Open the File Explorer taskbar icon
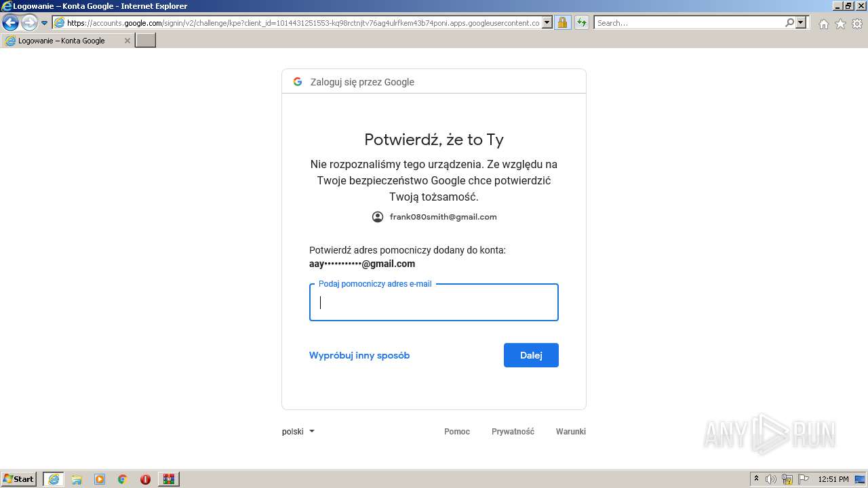The height and width of the screenshot is (488, 868). (x=77, y=479)
